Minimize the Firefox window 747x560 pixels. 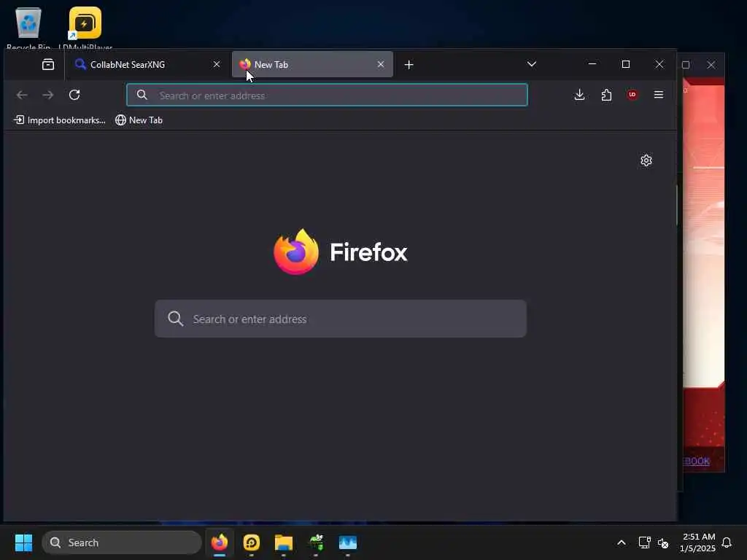pos(592,64)
